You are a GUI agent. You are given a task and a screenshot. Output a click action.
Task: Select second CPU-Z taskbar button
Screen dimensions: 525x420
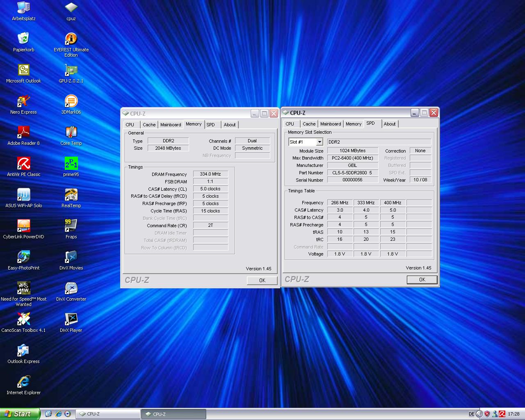[x=173, y=414]
